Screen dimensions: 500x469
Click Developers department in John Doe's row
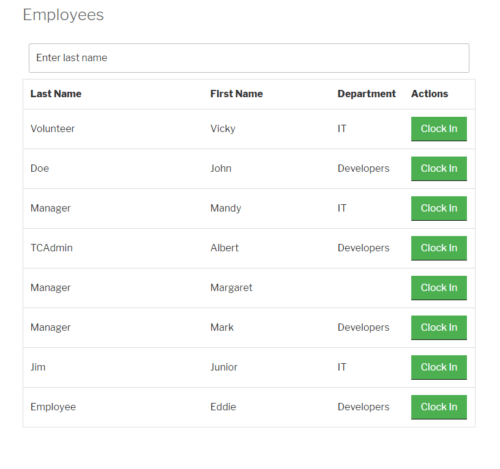(x=363, y=169)
